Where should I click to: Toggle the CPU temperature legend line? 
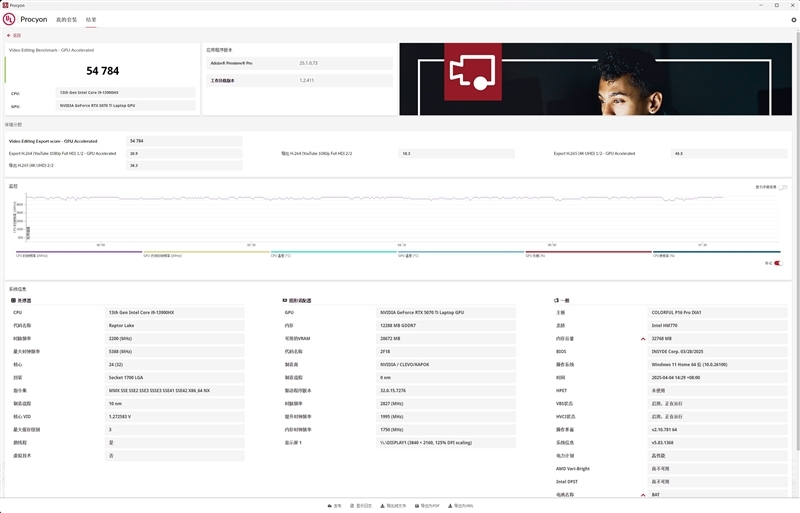334,252
